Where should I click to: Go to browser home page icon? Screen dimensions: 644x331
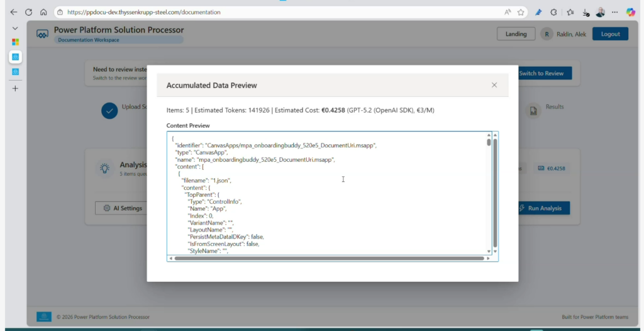tap(43, 12)
